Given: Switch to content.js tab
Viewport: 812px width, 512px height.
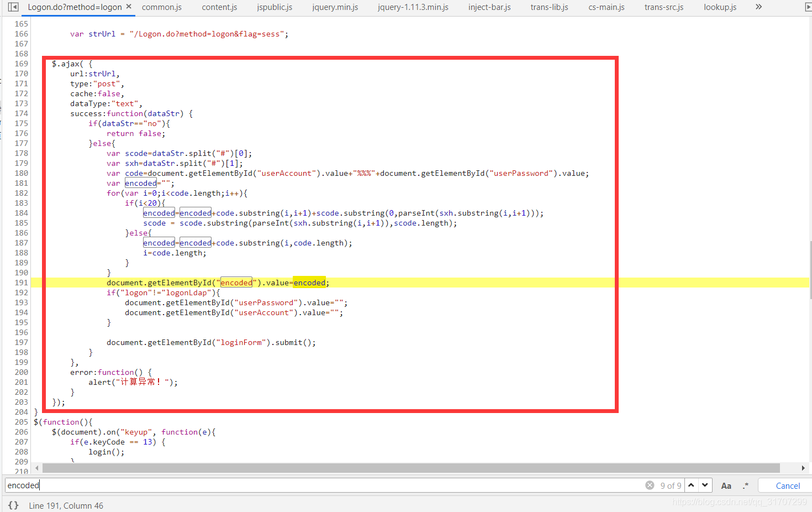Looking at the screenshot, I should [219, 7].
